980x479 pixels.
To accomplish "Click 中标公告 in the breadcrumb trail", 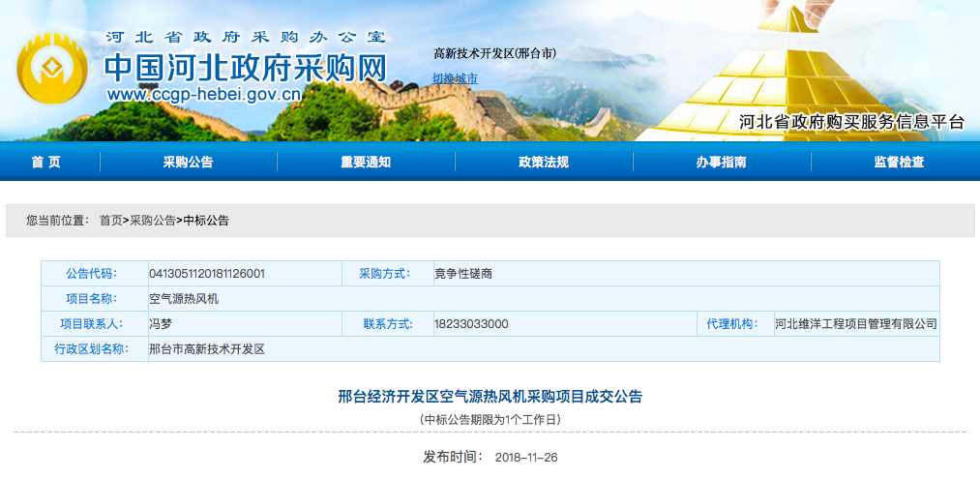I will tap(206, 221).
